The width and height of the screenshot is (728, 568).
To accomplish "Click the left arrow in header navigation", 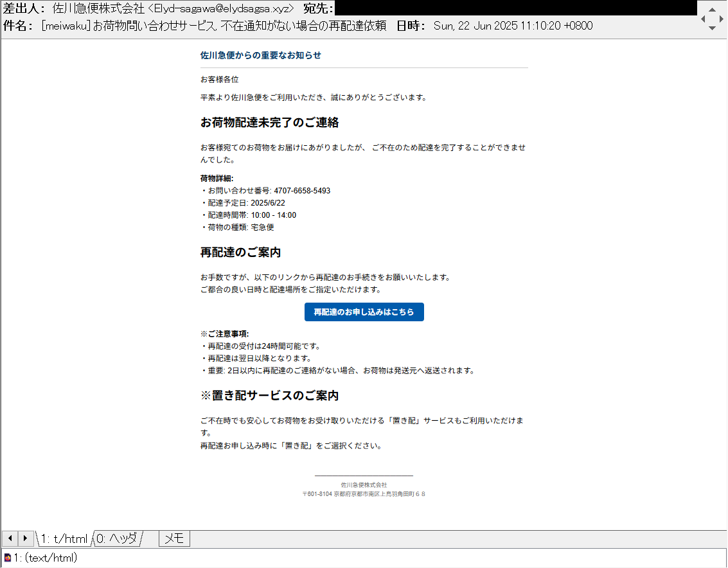I will click(x=703, y=19).
